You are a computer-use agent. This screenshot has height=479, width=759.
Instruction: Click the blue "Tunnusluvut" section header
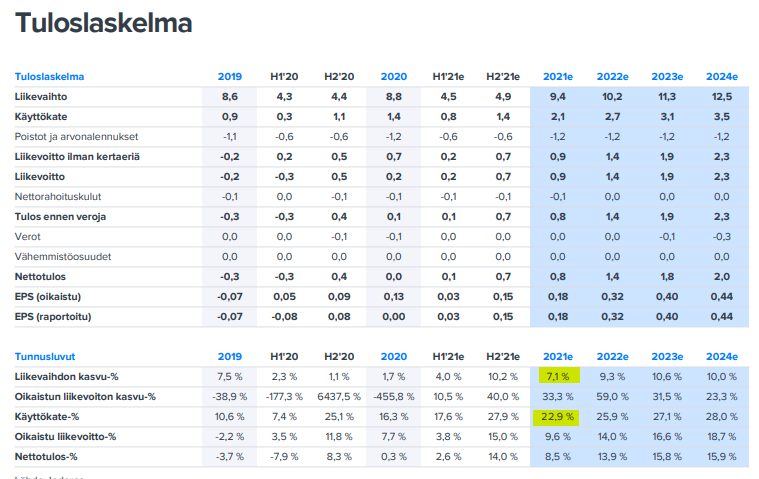pyautogui.click(x=46, y=356)
